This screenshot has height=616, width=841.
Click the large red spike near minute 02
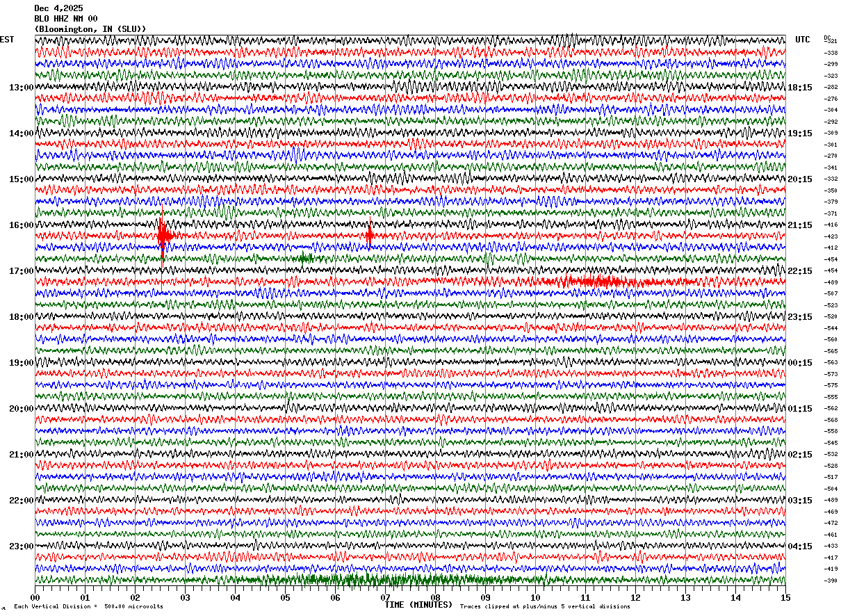click(163, 236)
